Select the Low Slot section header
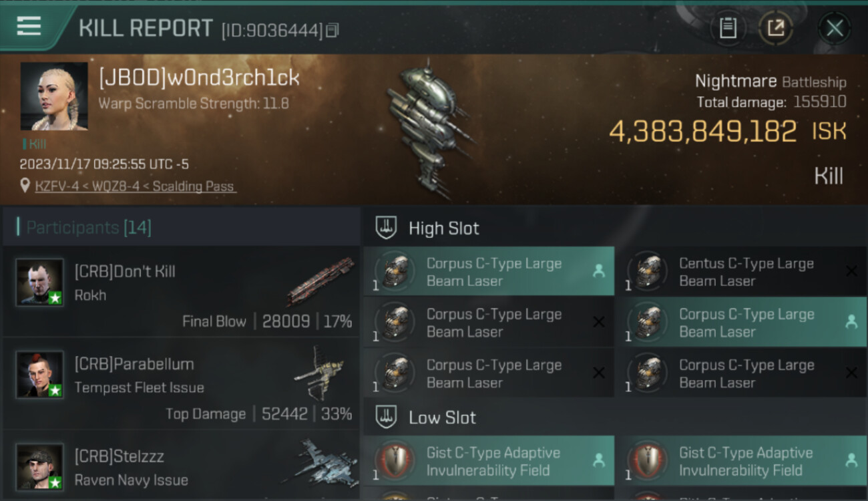Viewport: 868px width, 501px height. (x=614, y=417)
